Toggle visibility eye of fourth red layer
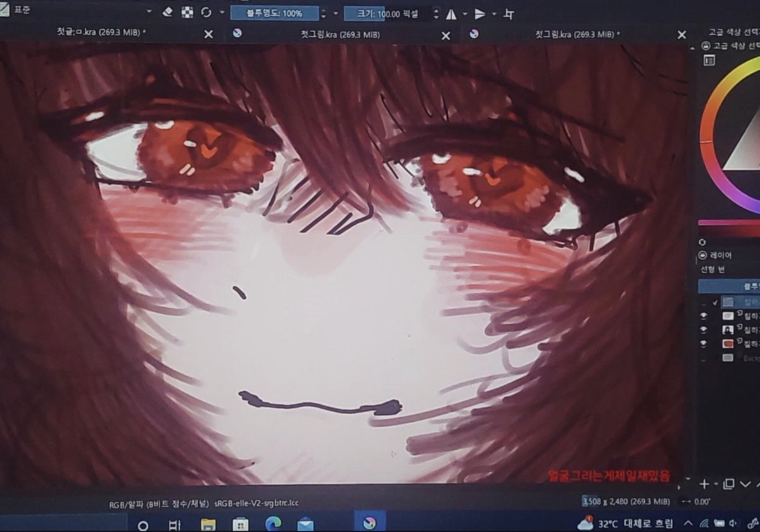The height and width of the screenshot is (532, 760). pos(704,343)
